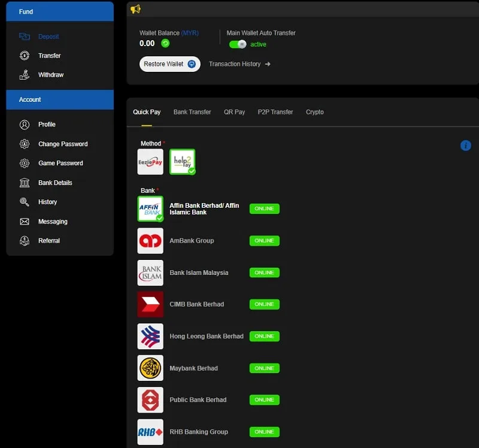Click the Profile user icon
This screenshot has height=448, width=479.
pos(25,125)
